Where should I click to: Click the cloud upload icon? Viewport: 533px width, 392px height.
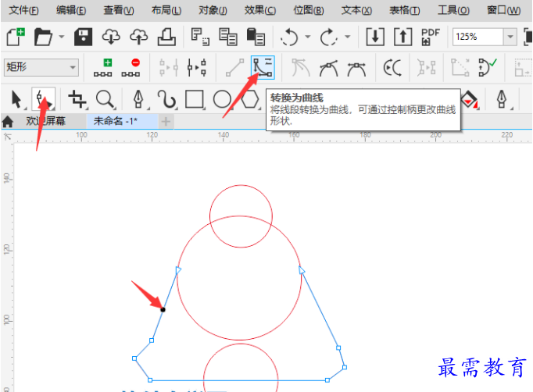click(138, 37)
